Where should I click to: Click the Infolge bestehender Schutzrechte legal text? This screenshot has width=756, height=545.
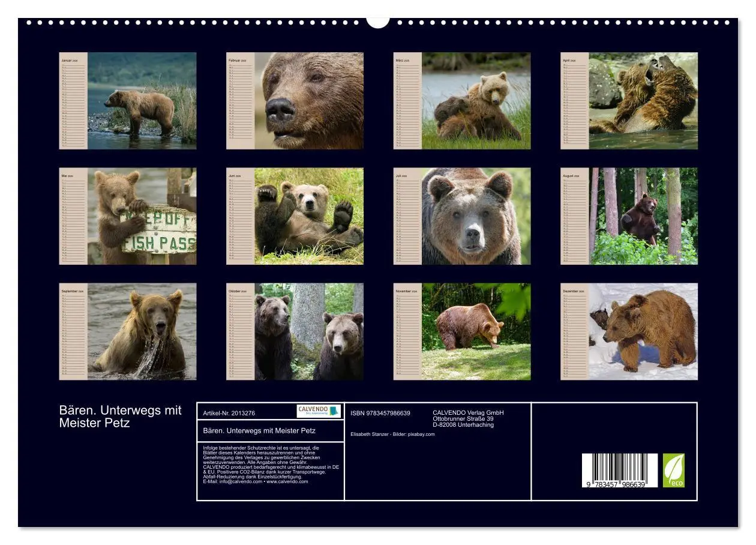(x=271, y=465)
